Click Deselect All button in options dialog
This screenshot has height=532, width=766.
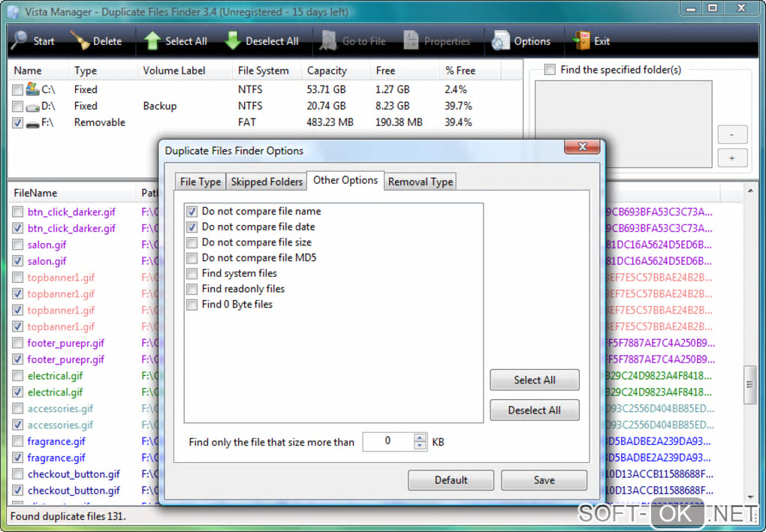[535, 410]
